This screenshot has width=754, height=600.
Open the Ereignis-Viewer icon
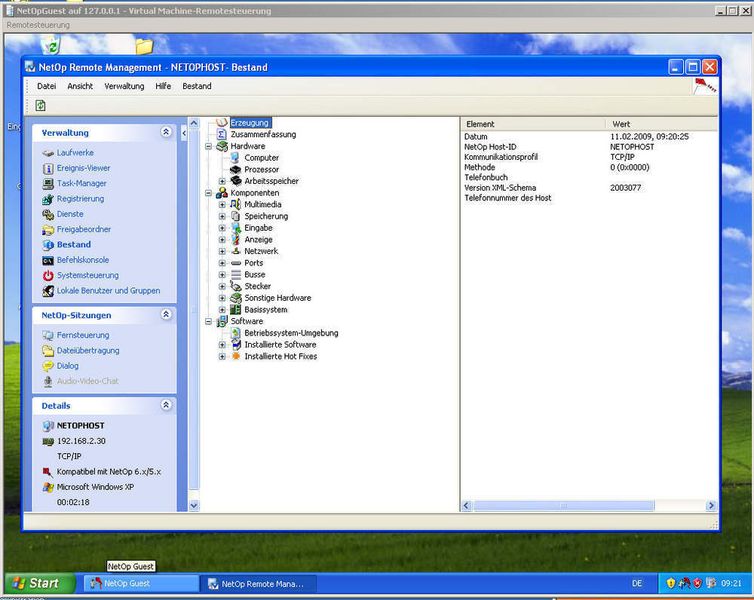[48, 168]
